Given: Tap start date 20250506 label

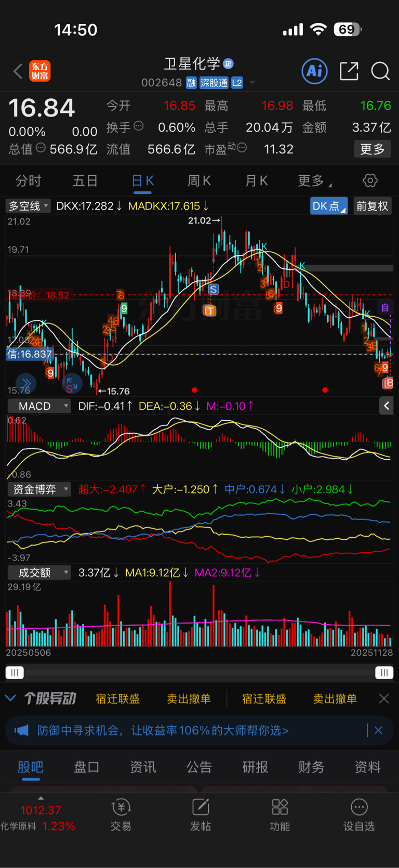Looking at the screenshot, I should [x=29, y=653].
